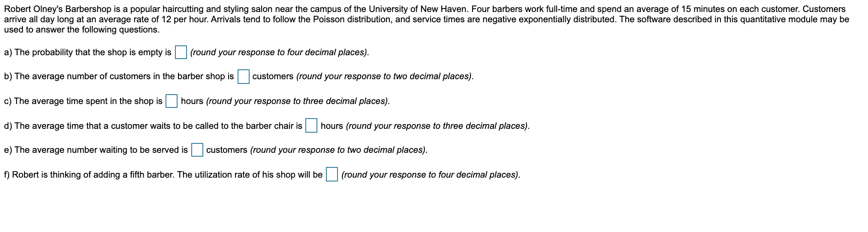Click question f text about adding a fifth barber
868x232 pixels.
pos(163,175)
